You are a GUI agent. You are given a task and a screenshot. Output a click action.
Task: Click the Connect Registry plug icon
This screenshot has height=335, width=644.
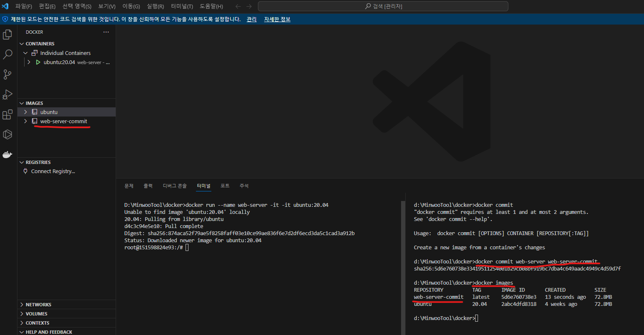click(25, 171)
